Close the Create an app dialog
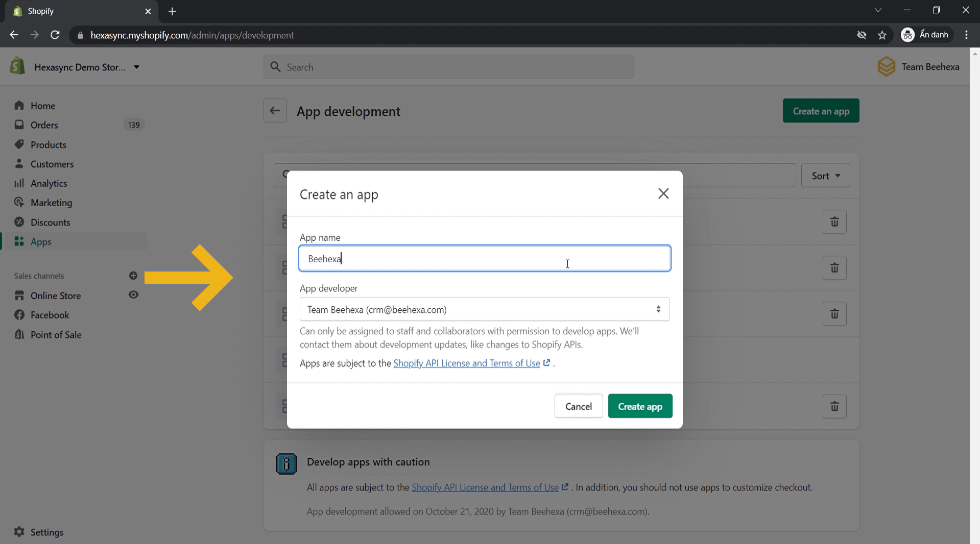This screenshot has height=544, width=980. point(663,194)
